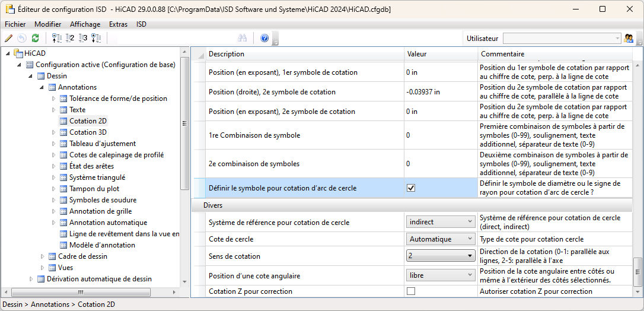Expand the Cotation 3D tree node

pyautogui.click(x=53, y=132)
